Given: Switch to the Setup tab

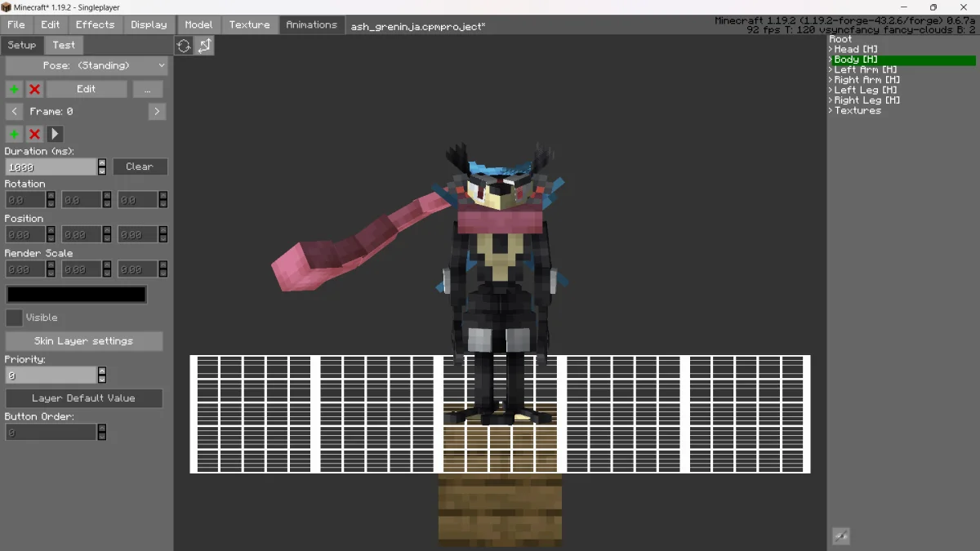Looking at the screenshot, I should [22, 45].
